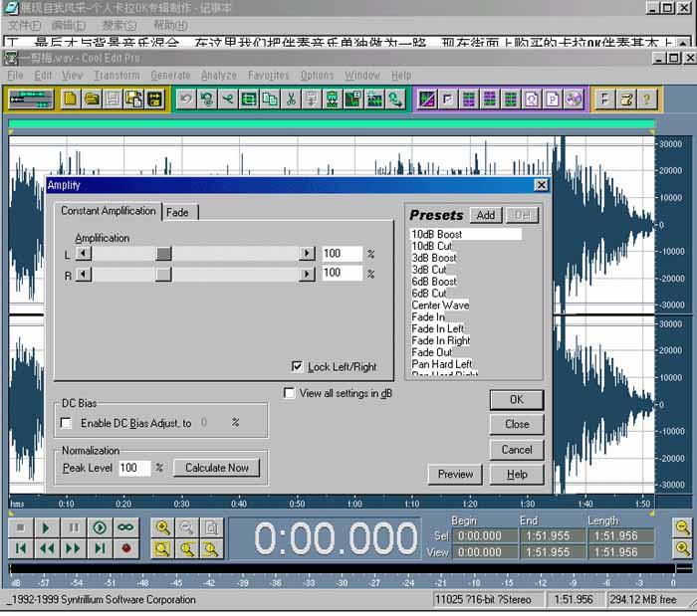This screenshot has height=616, width=697.
Task: Uncheck the Lock Left/Right checkbox
Action: (x=297, y=366)
